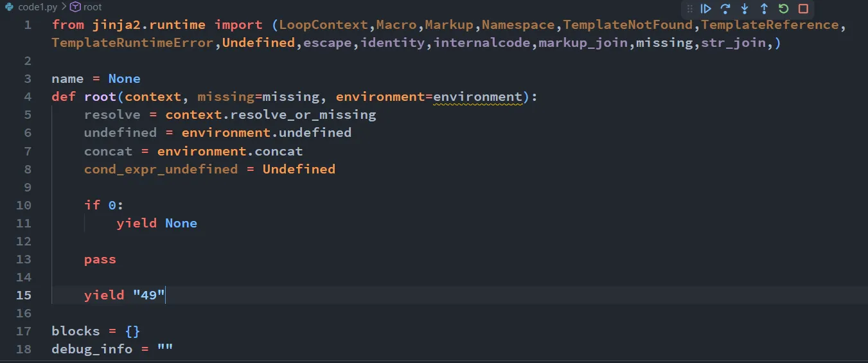Click the markup_join import name
Viewport: 868px width, 363px height.
click(583, 43)
